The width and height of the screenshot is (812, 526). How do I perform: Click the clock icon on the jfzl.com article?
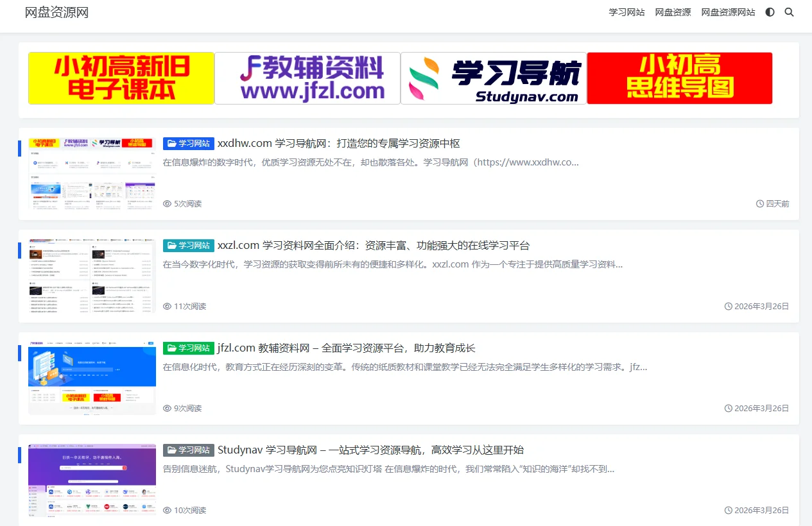[x=729, y=408]
